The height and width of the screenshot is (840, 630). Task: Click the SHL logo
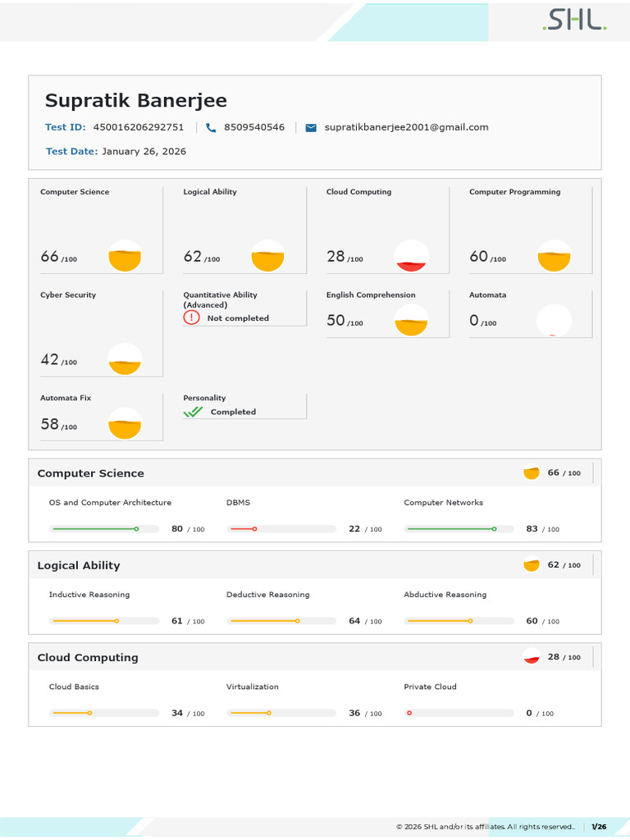click(x=574, y=21)
